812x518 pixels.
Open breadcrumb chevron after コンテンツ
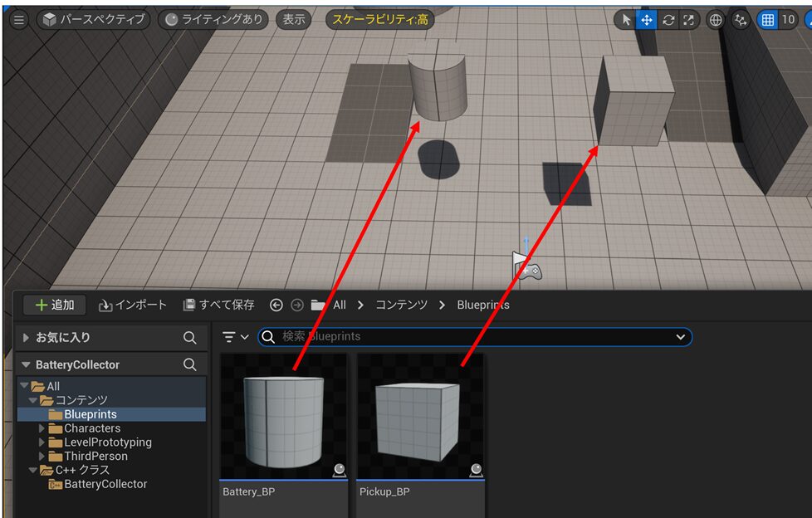click(442, 305)
